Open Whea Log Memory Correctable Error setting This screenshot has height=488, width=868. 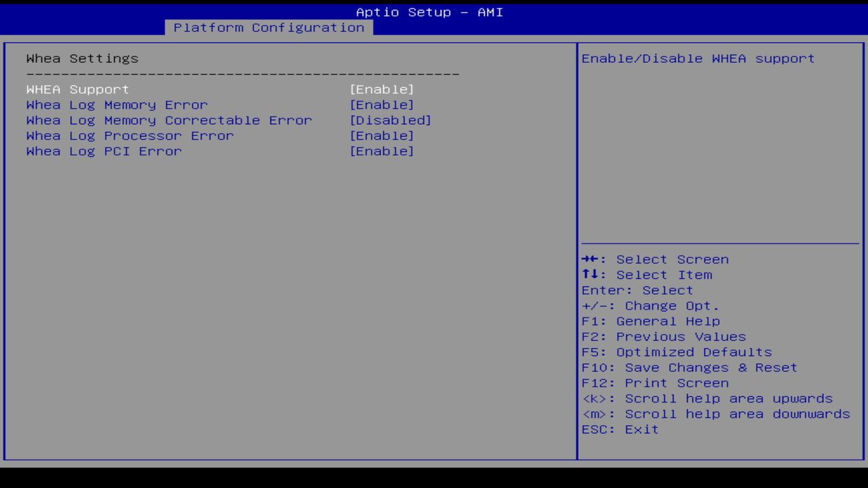click(169, 120)
